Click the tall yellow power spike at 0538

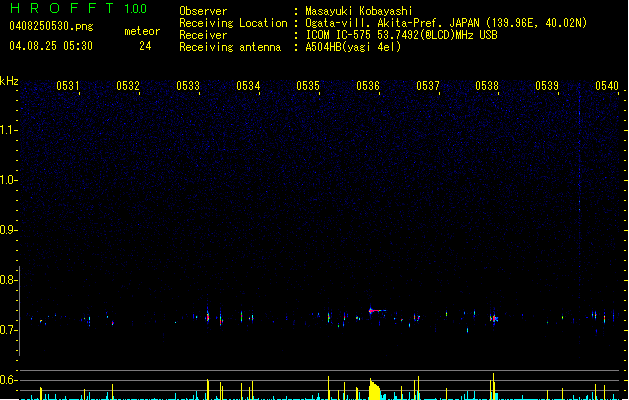coord(493,386)
